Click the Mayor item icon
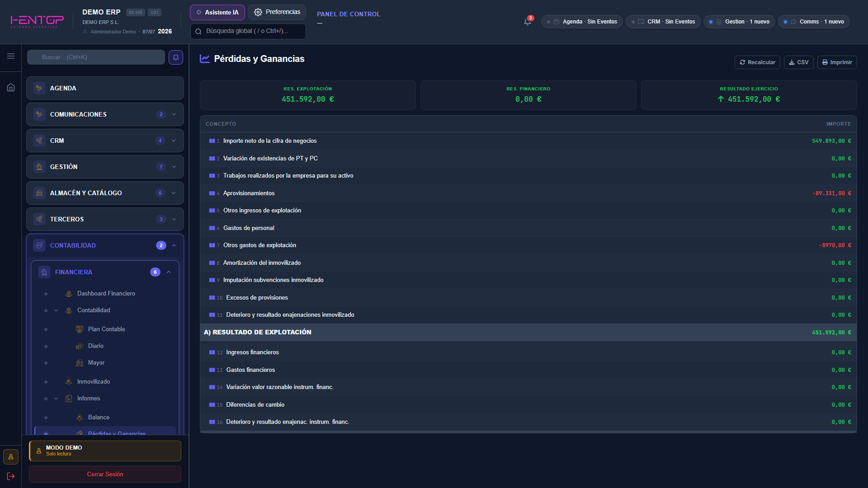The height and width of the screenshot is (488, 868). [80, 363]
